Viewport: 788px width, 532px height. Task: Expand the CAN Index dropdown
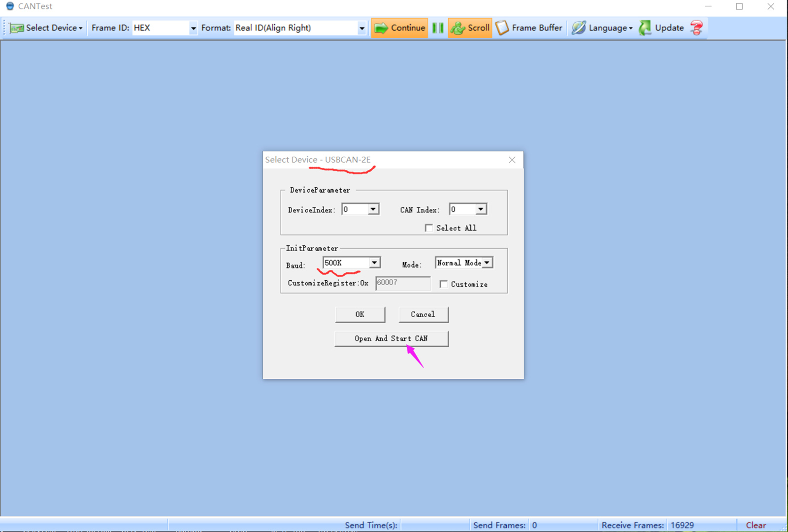(481, 209)
